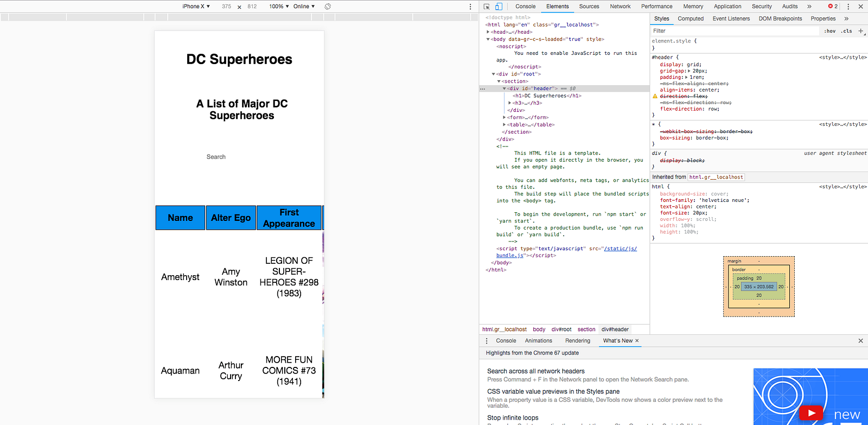Toggle the :hov element state pane
This screenshot has height=425, width=868.
(829, 31)
